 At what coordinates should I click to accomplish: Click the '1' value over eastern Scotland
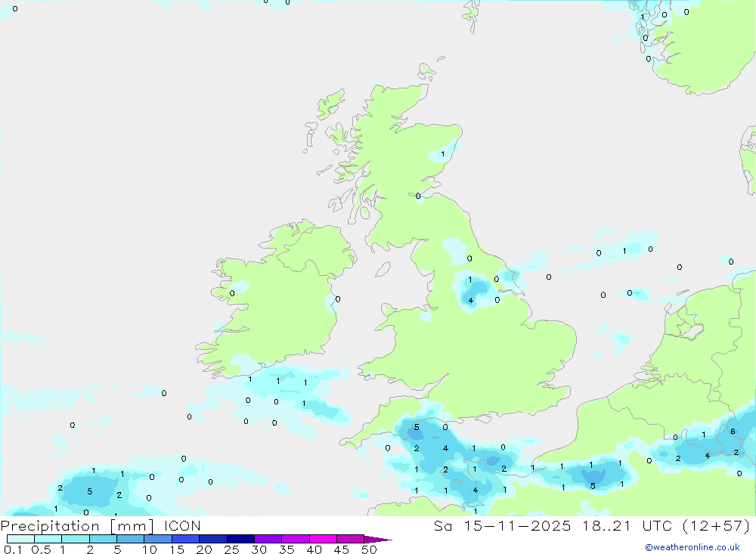point(442,154)
